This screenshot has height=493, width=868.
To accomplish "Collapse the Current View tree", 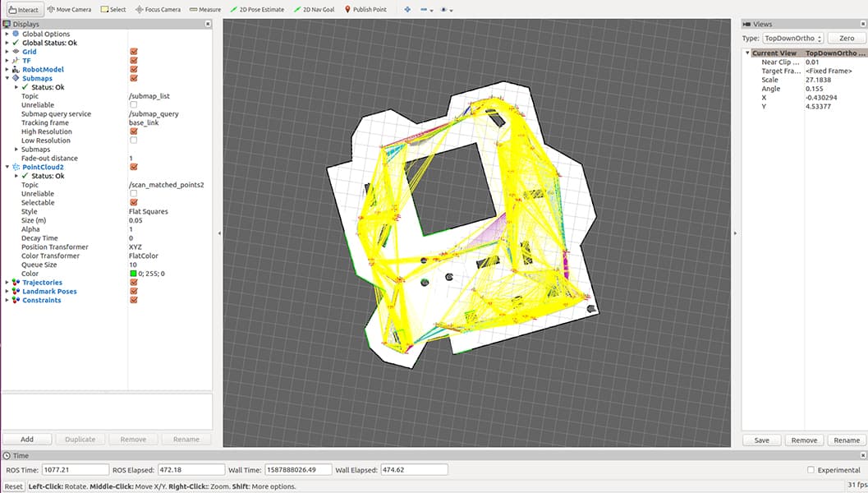I will [747, 53].
